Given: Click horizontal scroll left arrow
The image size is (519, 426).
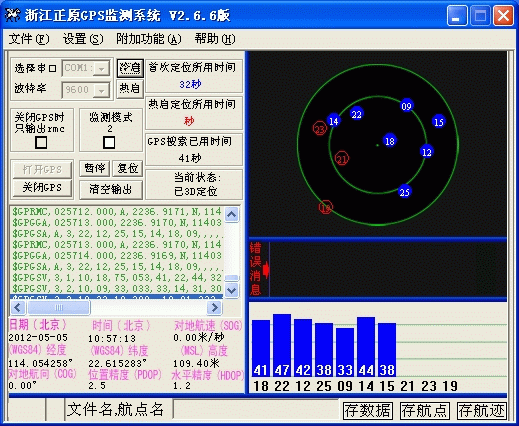Looking at the screenshot, I should [x=18, y=307].
